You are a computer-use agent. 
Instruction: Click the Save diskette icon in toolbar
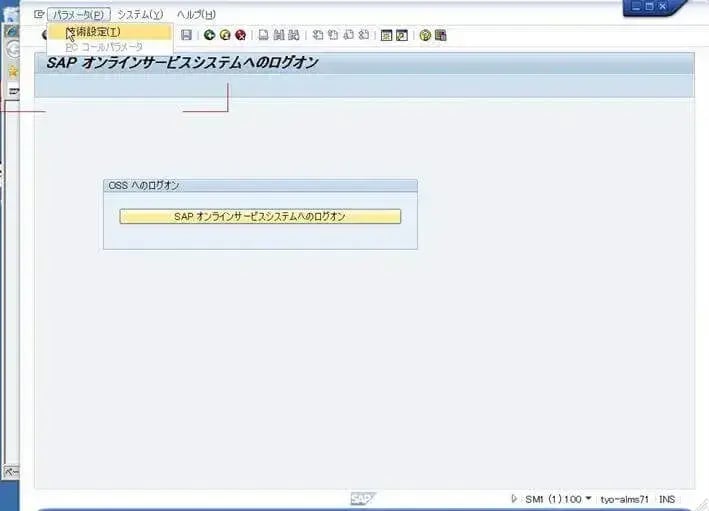point(186,35)
